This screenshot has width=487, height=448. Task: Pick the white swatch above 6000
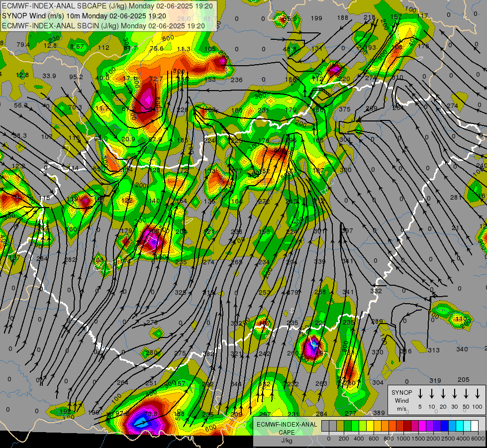click(475, 426)
